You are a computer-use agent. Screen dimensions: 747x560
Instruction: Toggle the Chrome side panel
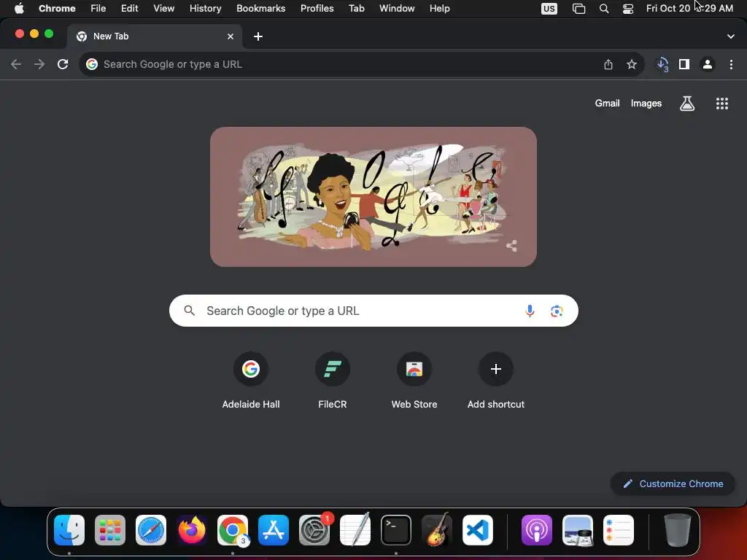(x=684, y=64)
